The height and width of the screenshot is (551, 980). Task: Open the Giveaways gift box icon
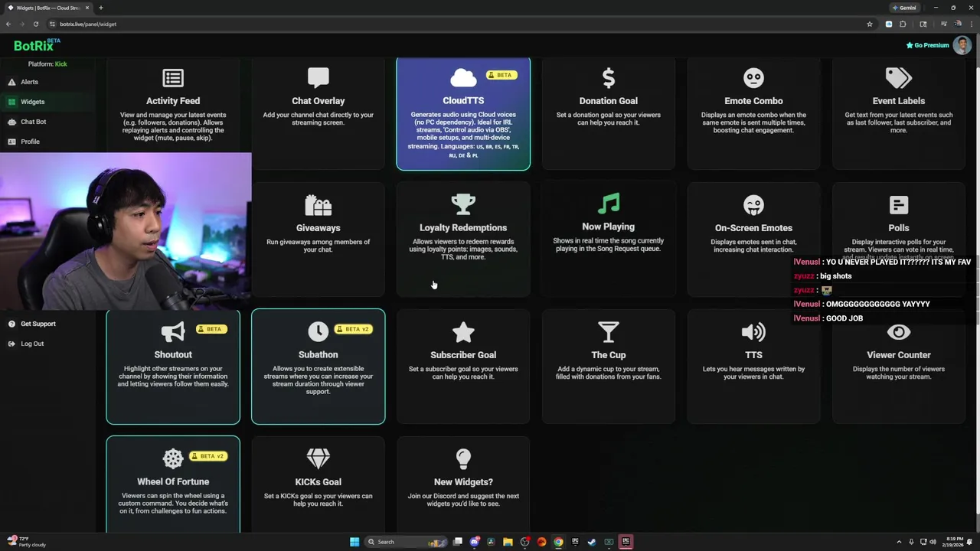318,205
